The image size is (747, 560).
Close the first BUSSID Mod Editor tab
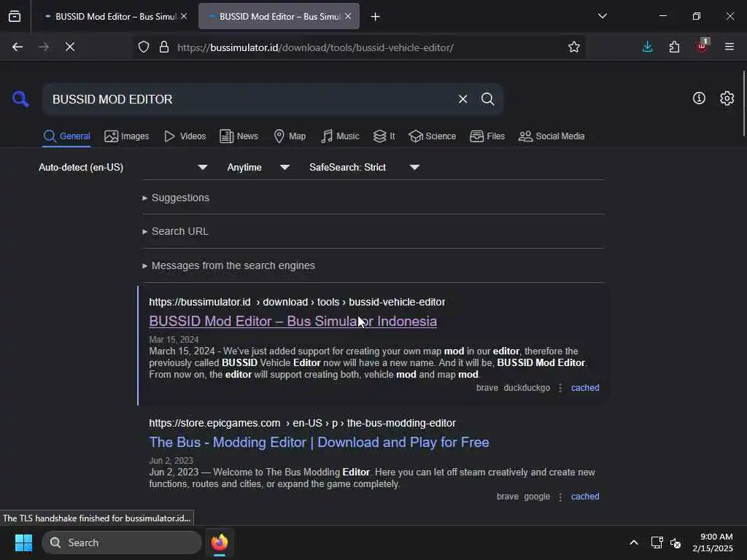[184, 16]
